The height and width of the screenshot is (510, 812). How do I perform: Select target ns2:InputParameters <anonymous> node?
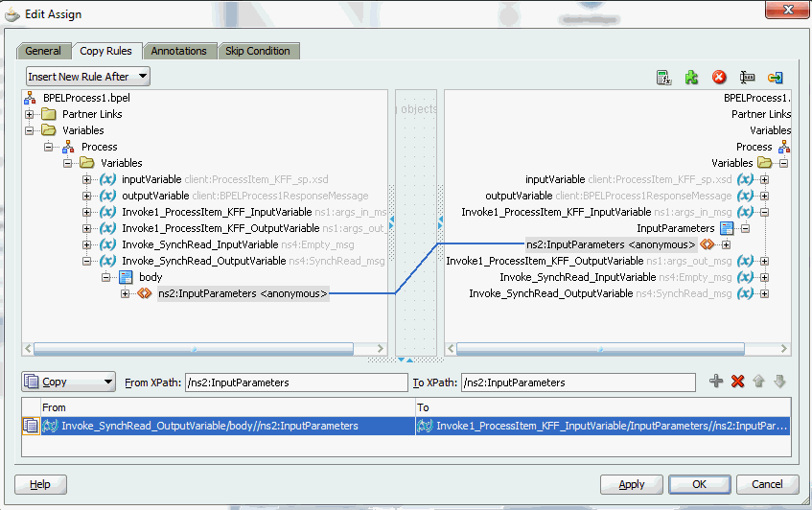[611, 244]
